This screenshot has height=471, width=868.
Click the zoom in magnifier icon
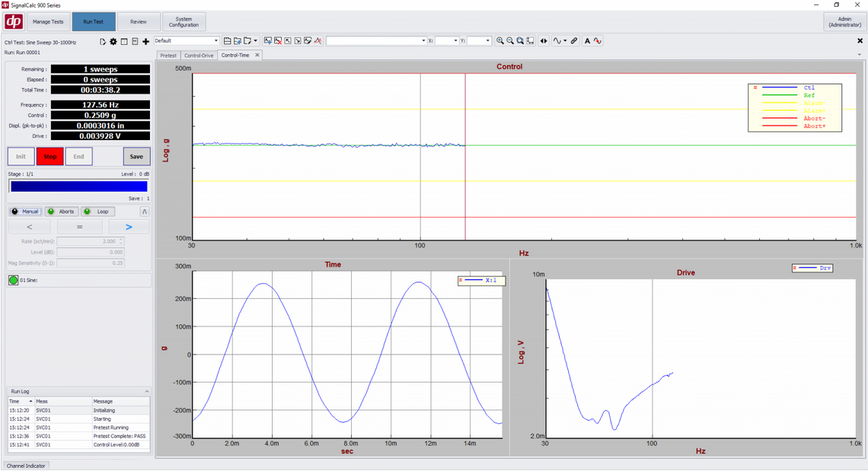click(500, 41)
